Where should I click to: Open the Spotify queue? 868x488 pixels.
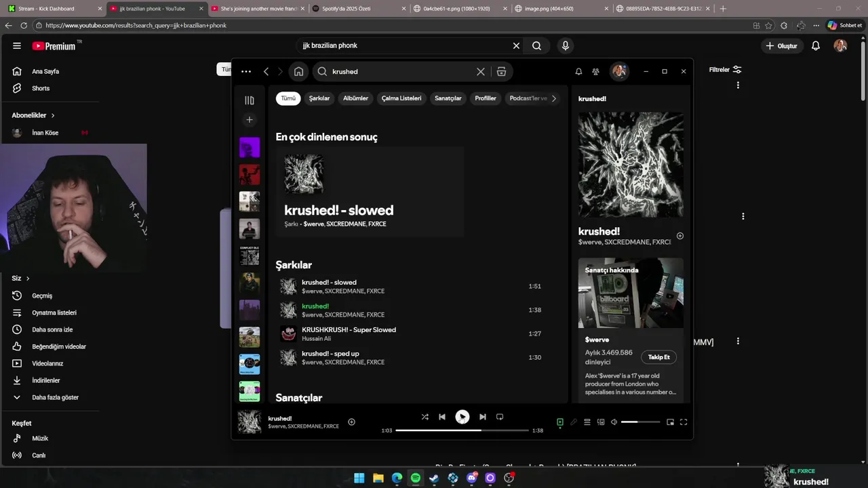coord(587,422)
